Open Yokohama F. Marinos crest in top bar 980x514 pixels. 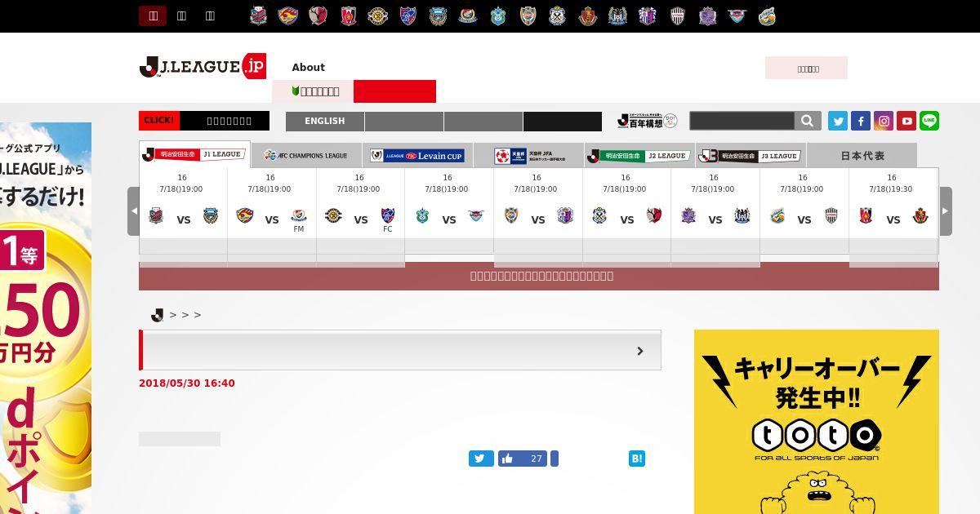[468, 16]
